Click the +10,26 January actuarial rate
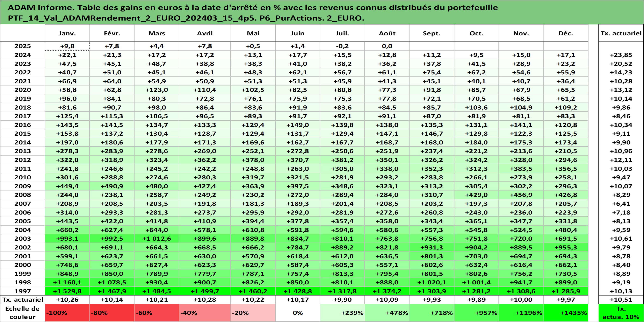Image resolution: width=644 pixels, height=322 pixels. pos(67,300)
